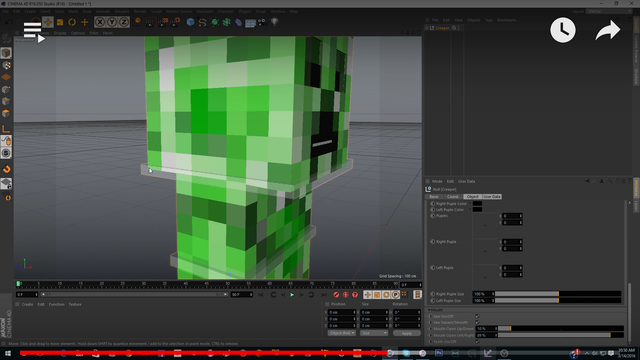Select the Creeper object in Object Manager
640x360 pixels.
[x=442, y=28]
